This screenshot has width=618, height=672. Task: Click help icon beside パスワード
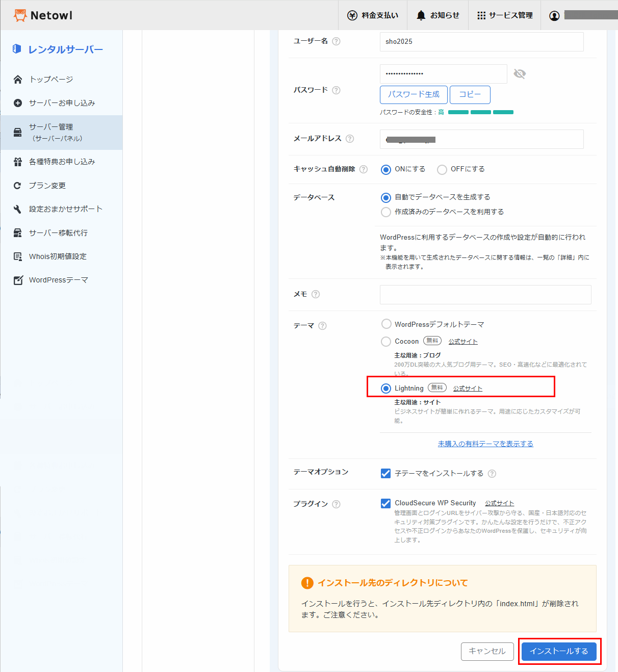336,90
